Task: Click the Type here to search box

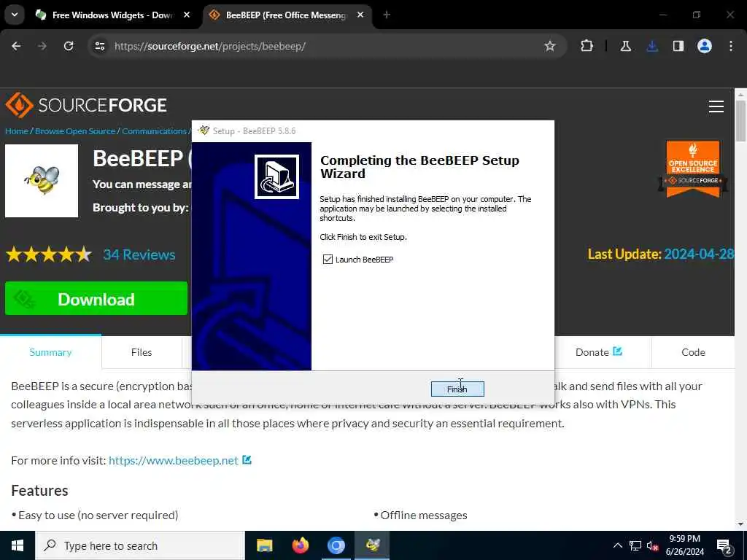Action: pos(140,545)
